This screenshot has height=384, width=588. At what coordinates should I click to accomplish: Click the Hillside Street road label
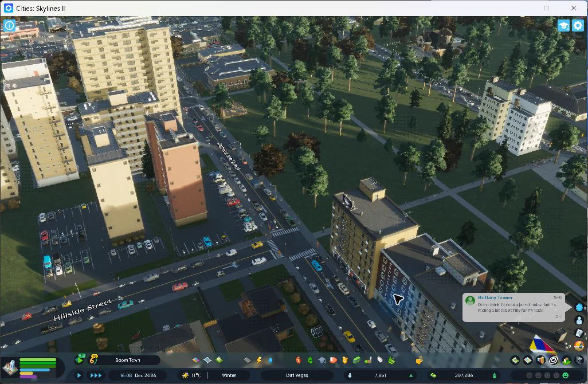point(83,309)
